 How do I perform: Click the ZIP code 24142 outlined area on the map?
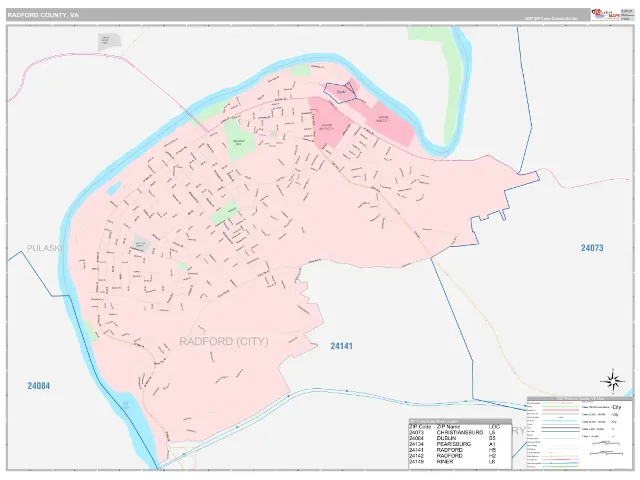click(x=341, y=92)
